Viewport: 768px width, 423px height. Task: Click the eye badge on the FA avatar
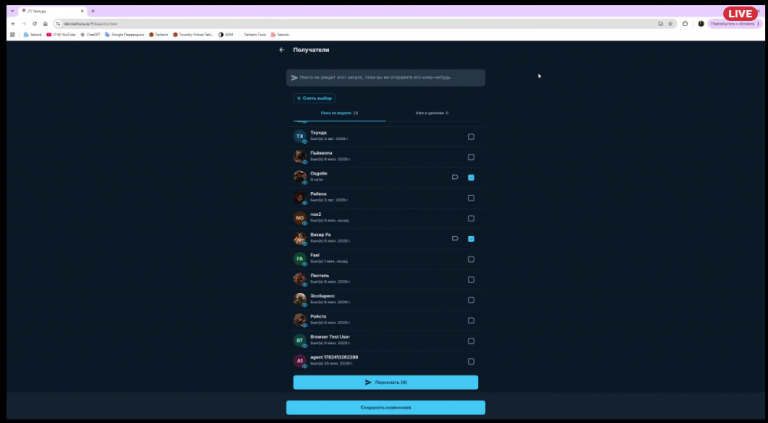click(305, 264)
